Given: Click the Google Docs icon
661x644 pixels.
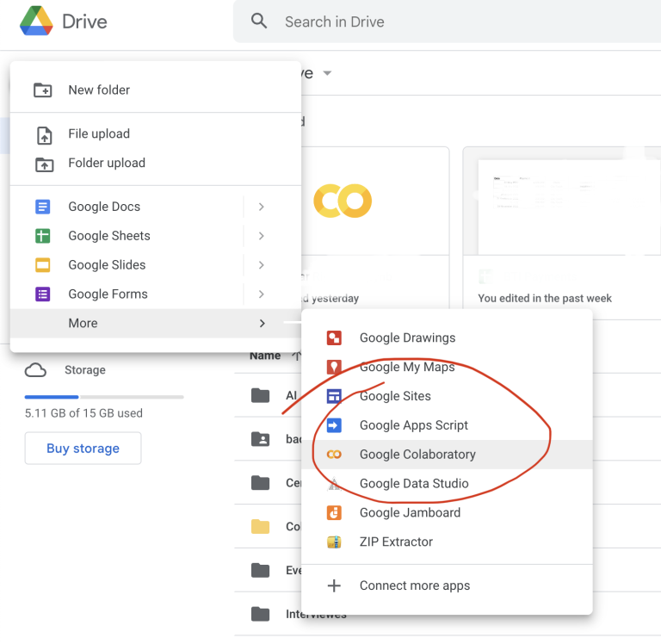Looking at the screenshot, I should pyautogui.click(x=43, y=207).
